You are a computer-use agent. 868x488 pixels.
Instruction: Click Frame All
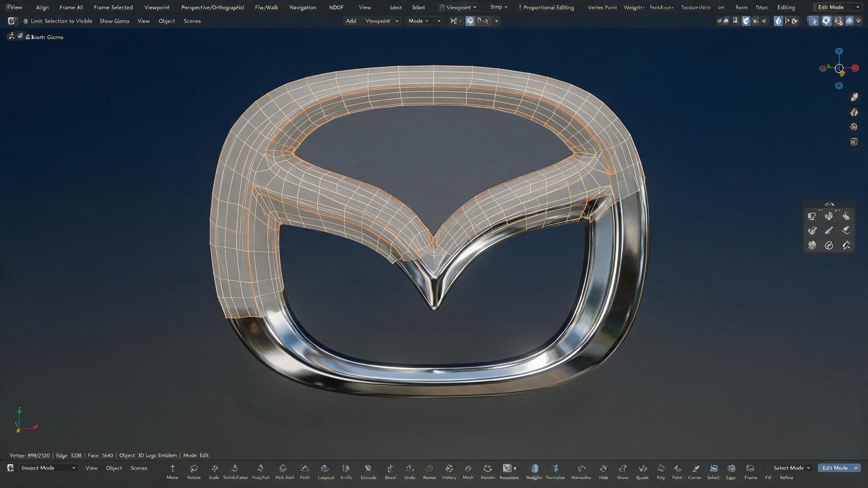71,8
